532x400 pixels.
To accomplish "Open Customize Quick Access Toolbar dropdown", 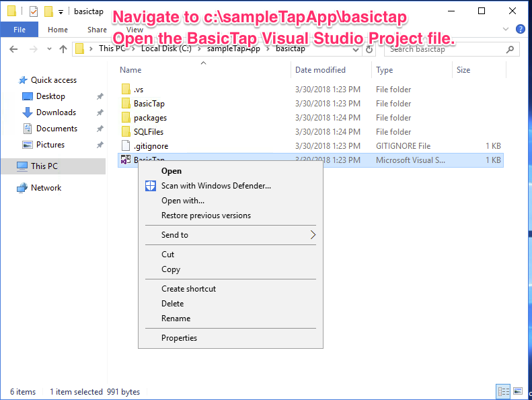I will [61, 12].
